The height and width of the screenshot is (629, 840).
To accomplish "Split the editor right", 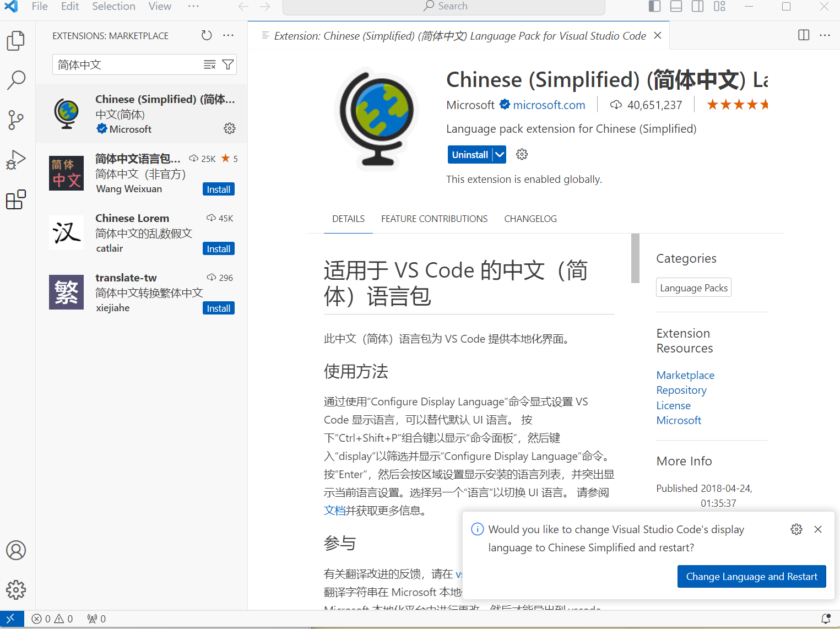I will pyautogui.click(x=804, y=35).
